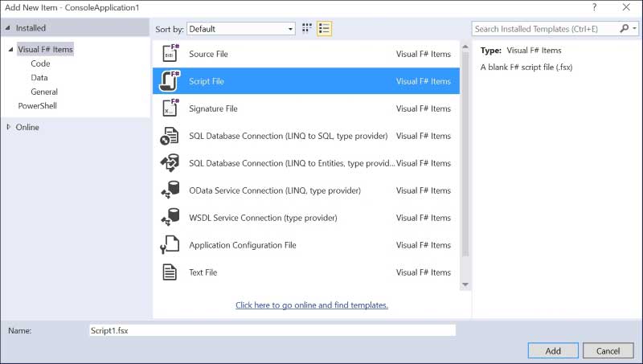The width and height of the screenshot is (643, 364).
Task: Click the scroll down arrow of template list
Action: tap(465, 284)
